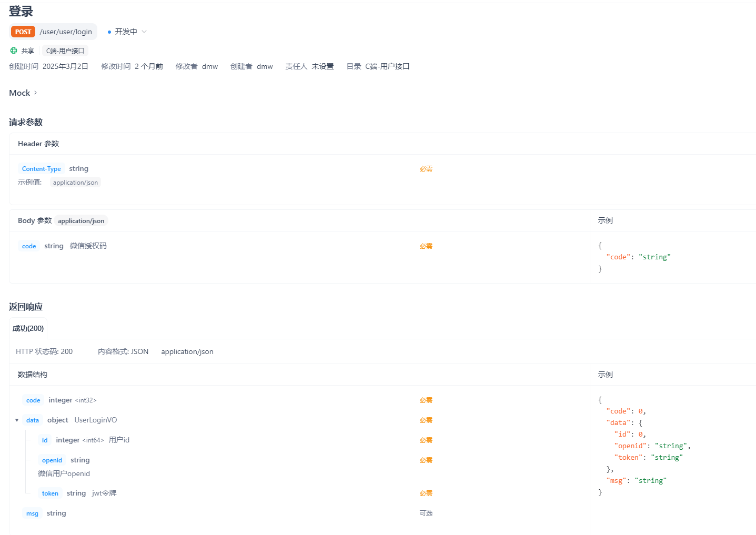
Task: Click the 登录 page title
Action: point(21,11)
